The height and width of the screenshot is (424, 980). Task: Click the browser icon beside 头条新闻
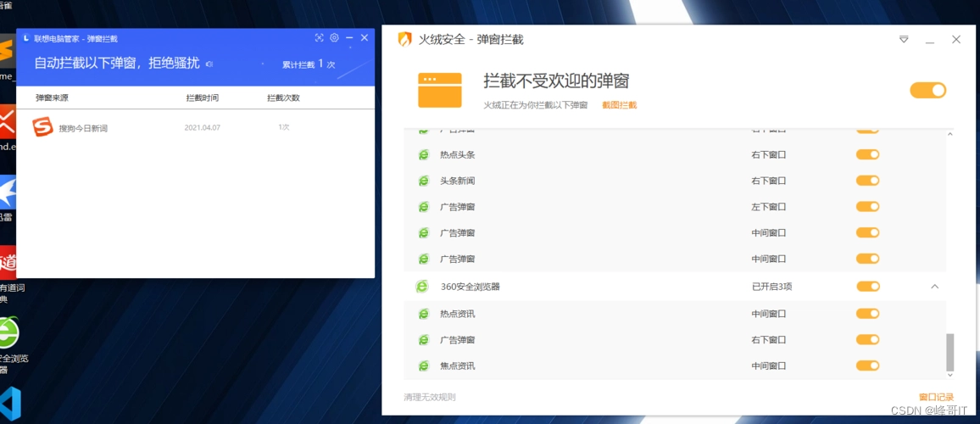424,181
